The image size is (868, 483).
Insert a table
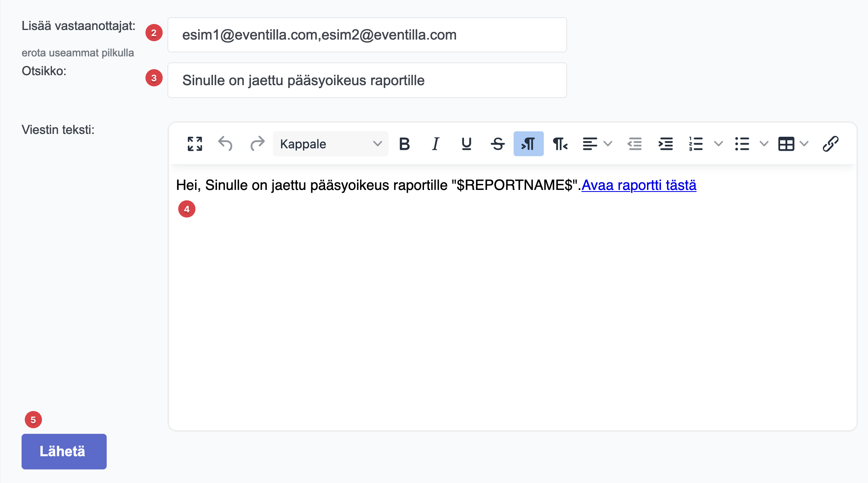(786, 144)
